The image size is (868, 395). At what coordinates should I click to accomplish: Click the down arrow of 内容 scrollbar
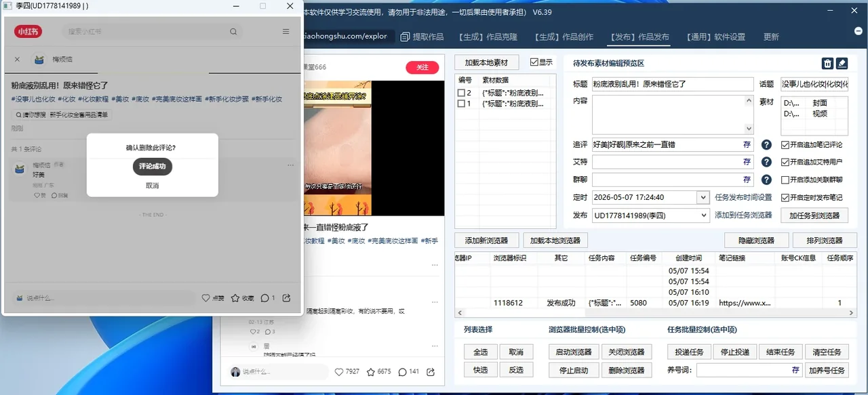[x=749, y=128]
